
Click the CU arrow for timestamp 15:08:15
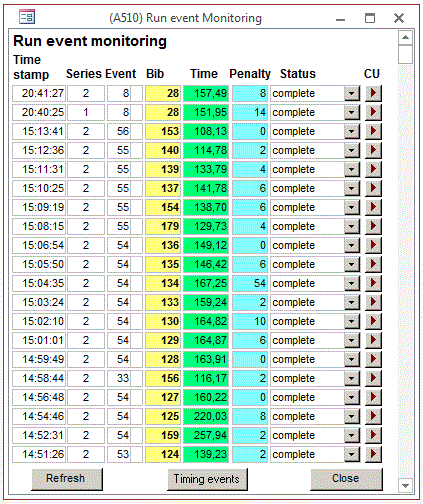373,226
